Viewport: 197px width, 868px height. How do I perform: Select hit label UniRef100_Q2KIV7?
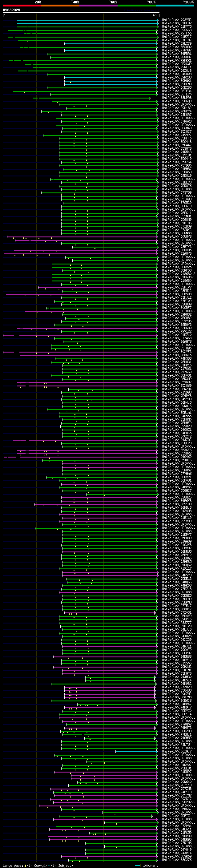click(177, 287)
